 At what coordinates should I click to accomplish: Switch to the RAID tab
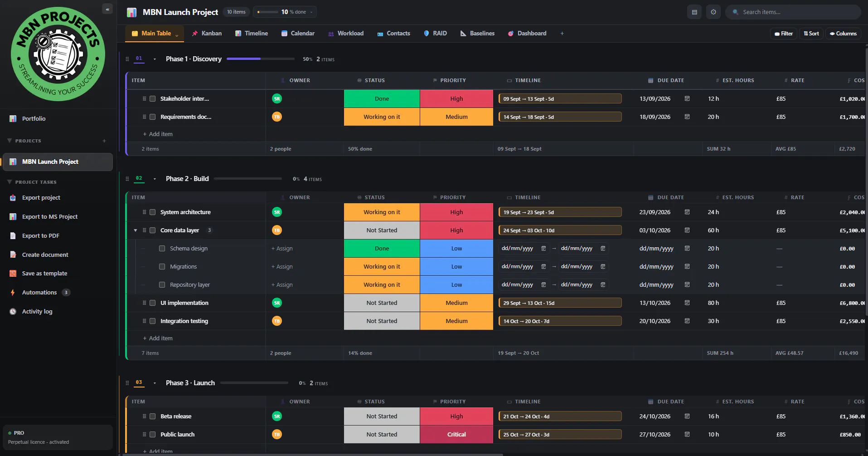click(435, 34)
